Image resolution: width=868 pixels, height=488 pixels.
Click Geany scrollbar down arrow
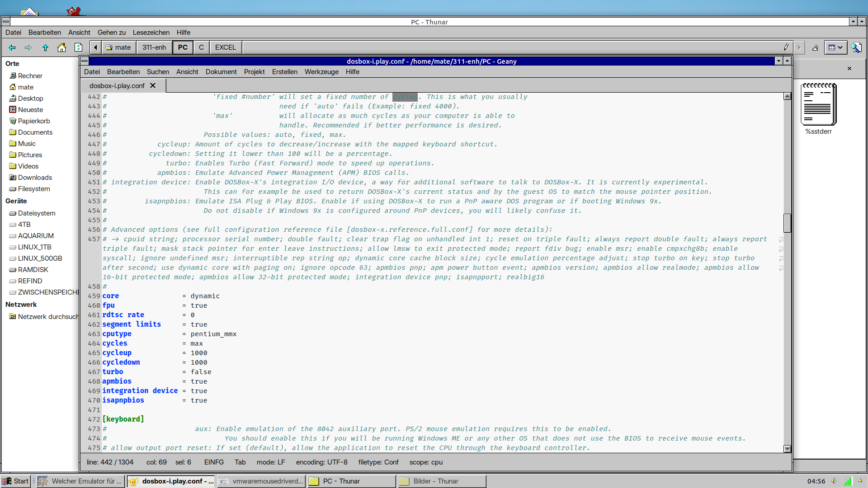pos(787,449)
